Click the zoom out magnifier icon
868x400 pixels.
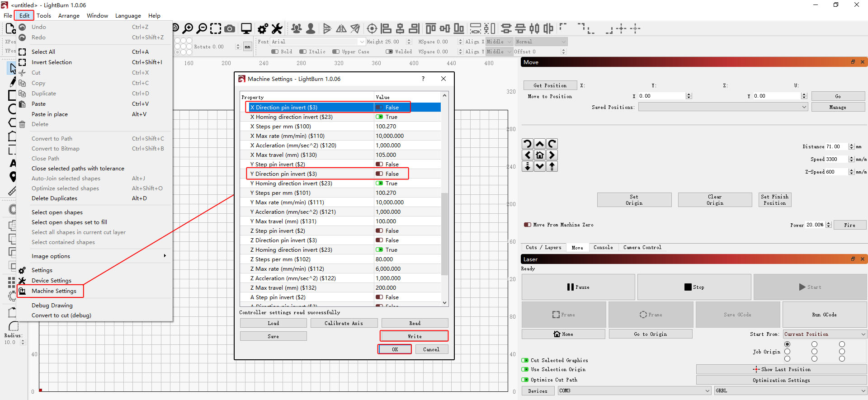click(202, 28)
